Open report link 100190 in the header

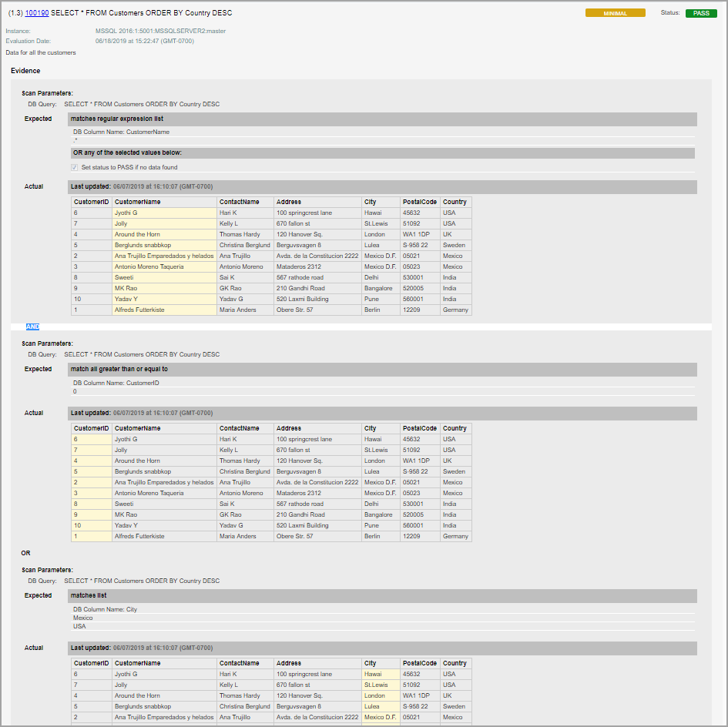pyautogui.click(x=38, y=12)
